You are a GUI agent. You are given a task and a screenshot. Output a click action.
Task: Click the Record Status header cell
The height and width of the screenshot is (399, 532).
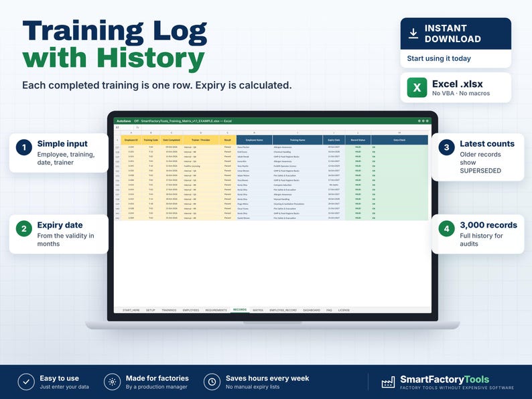click(358, 140)
